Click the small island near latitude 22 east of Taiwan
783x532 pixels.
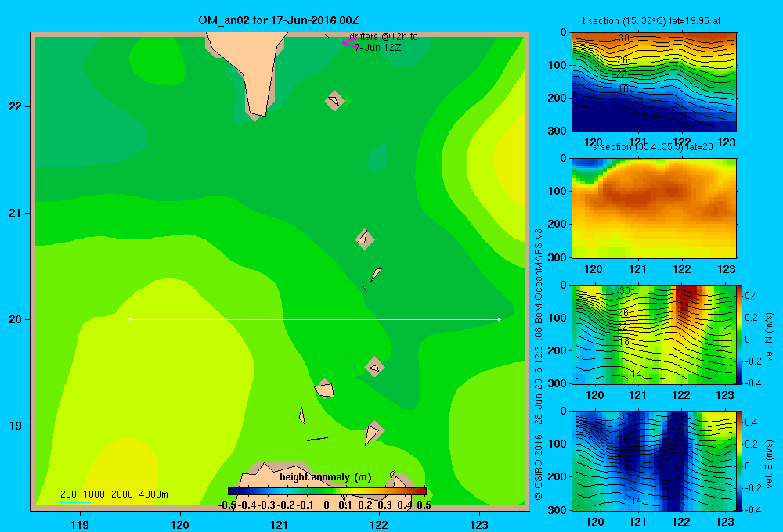tap(334, 101)
